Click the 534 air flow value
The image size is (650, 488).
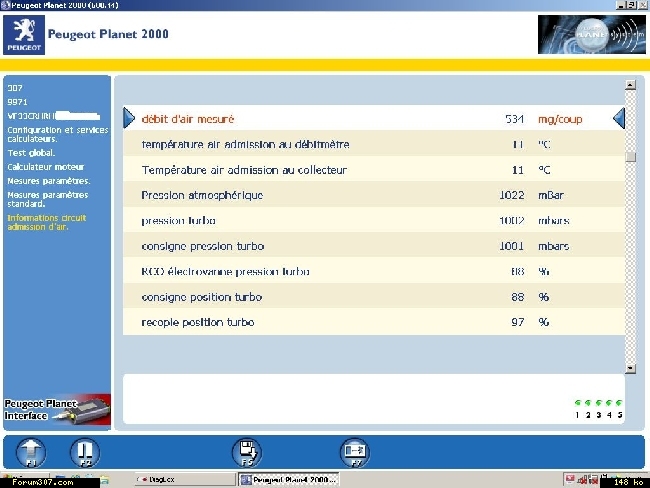(514, 119)
